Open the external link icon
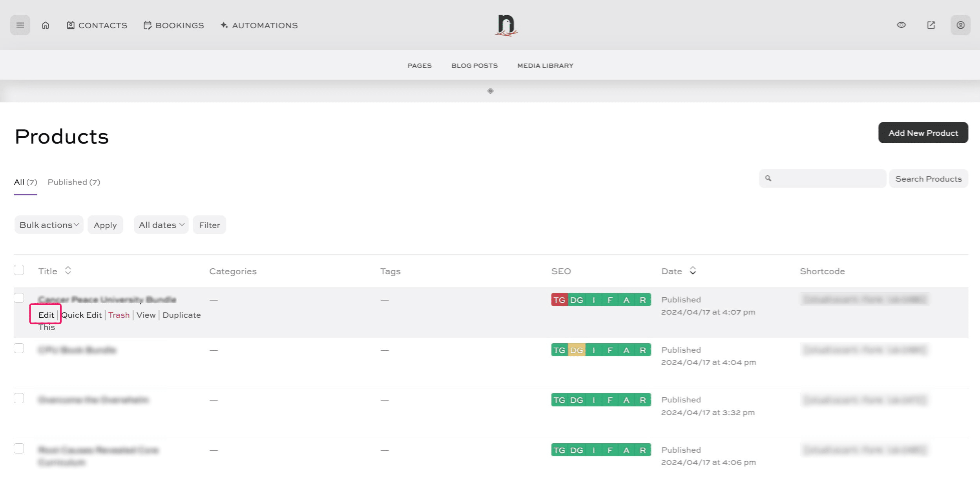 point(931,25)
